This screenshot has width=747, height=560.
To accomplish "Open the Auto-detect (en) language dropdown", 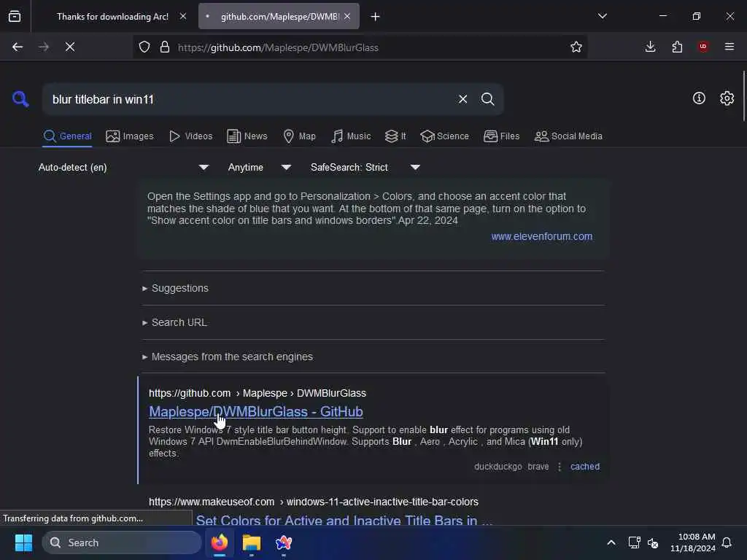I will [x=123, y=167].
